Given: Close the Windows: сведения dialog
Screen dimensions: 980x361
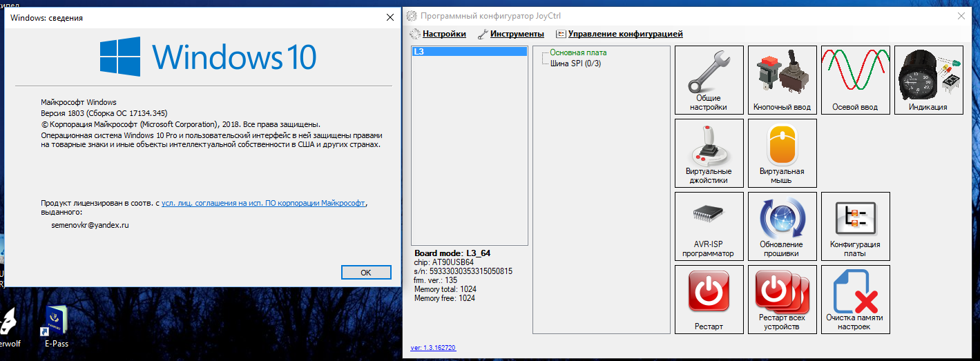Looking at the screenshot, I should (390, 18).
